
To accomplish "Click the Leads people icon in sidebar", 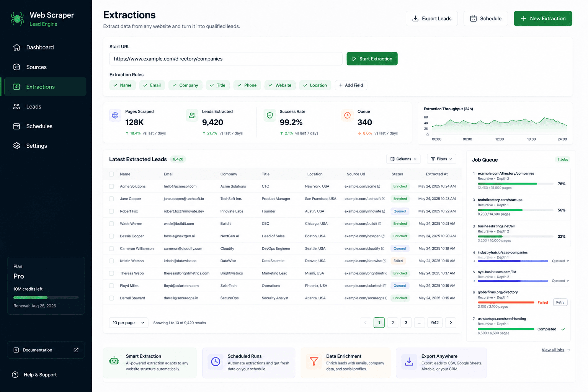I will coord(16,106).
